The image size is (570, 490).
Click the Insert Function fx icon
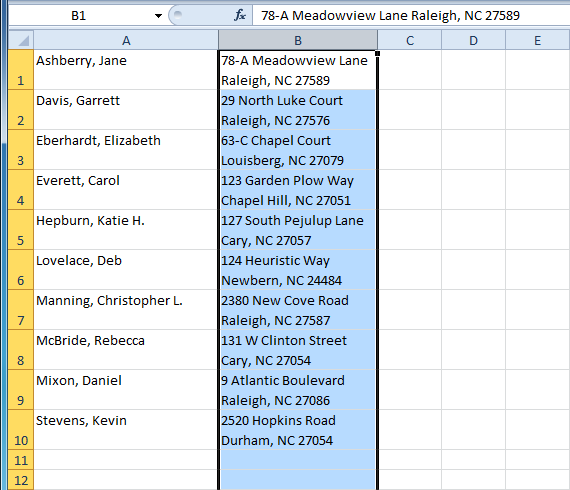coord(240,15)
